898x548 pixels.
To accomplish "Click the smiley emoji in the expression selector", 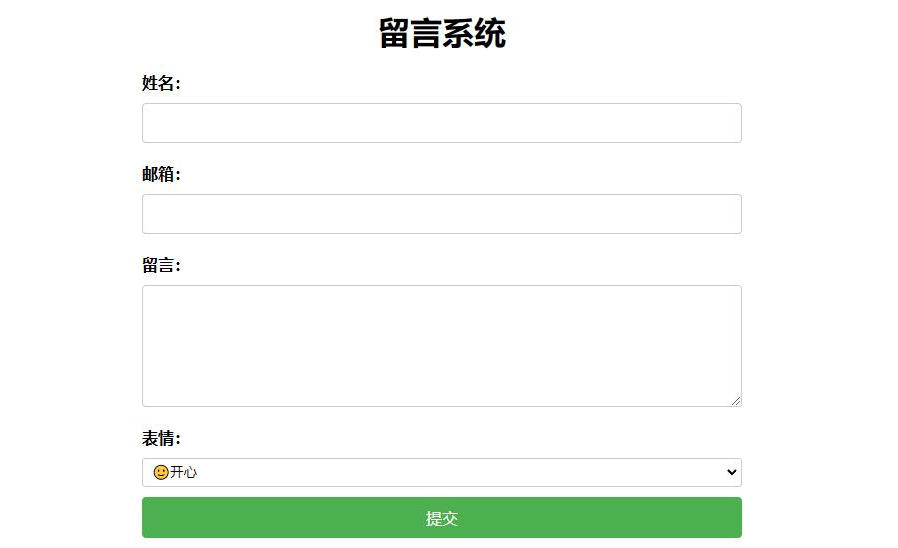I will 161,472.
